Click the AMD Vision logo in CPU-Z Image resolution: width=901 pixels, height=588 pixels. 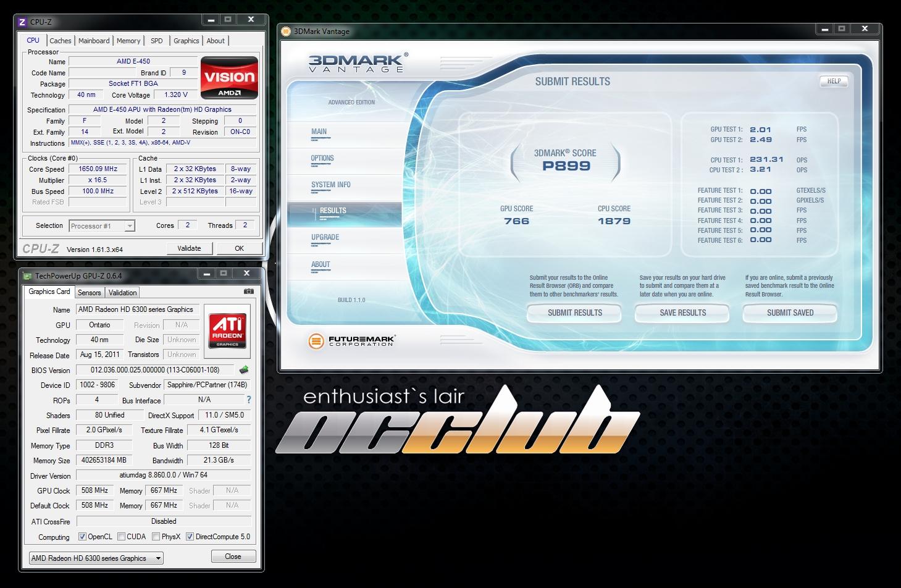click(x=229, y=77)
